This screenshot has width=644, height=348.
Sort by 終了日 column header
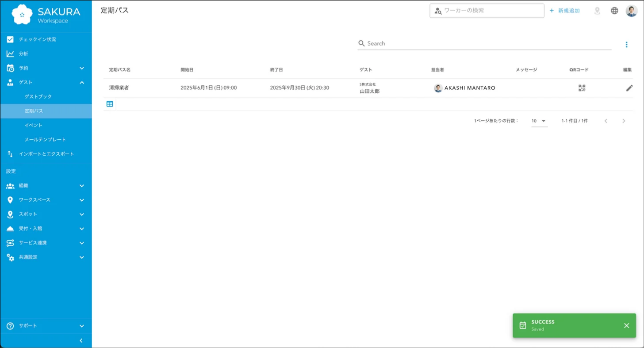coord(276,70)
